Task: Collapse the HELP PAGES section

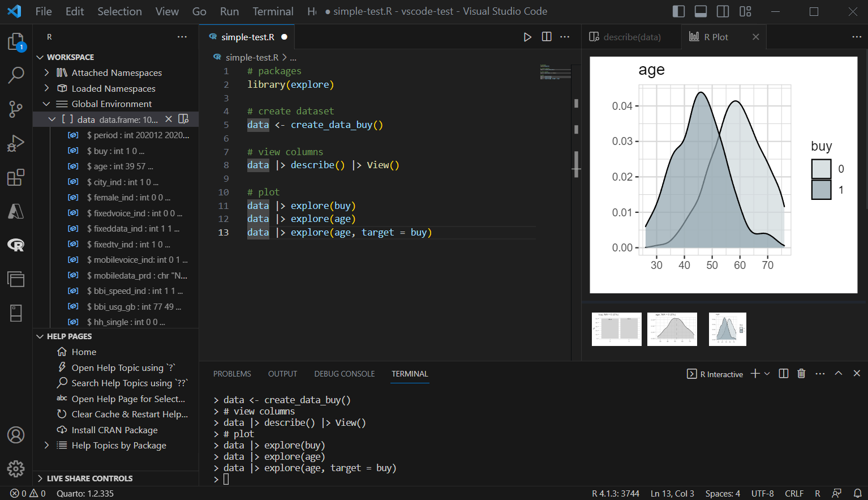Action: click(x=40, y=336)
